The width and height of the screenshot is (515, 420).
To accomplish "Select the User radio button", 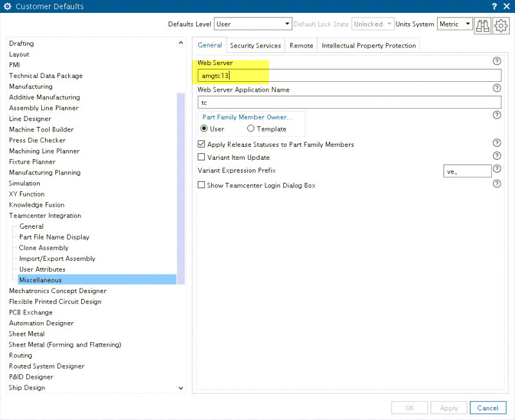I will pos(204,128).
